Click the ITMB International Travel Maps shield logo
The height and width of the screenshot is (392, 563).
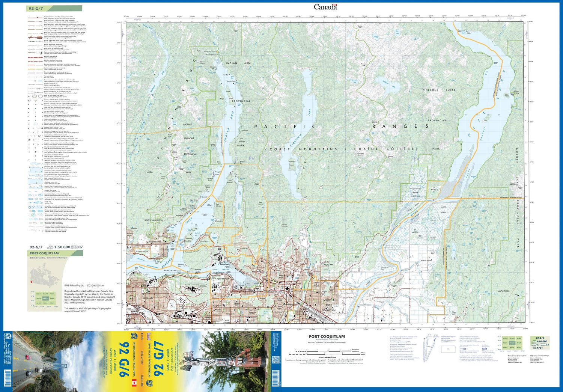(x=134, y=336)
